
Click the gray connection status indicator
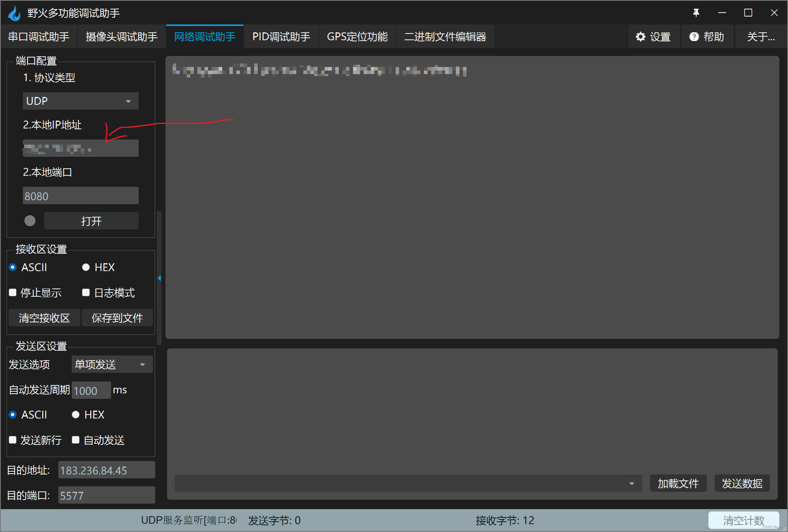point(30,221)
